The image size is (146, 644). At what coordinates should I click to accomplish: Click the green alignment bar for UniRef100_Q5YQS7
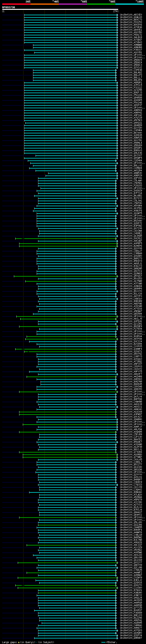point(66,276)
